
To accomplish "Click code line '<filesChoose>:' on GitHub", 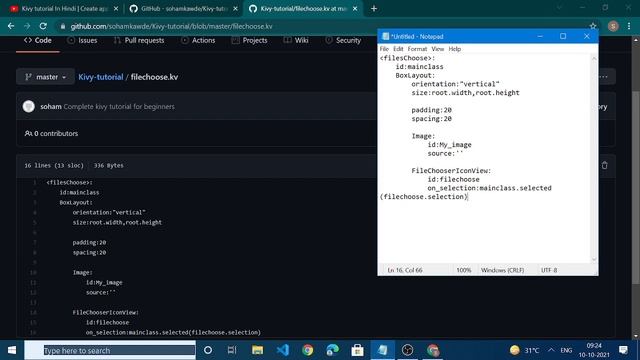I will click(x=69, y=182).
